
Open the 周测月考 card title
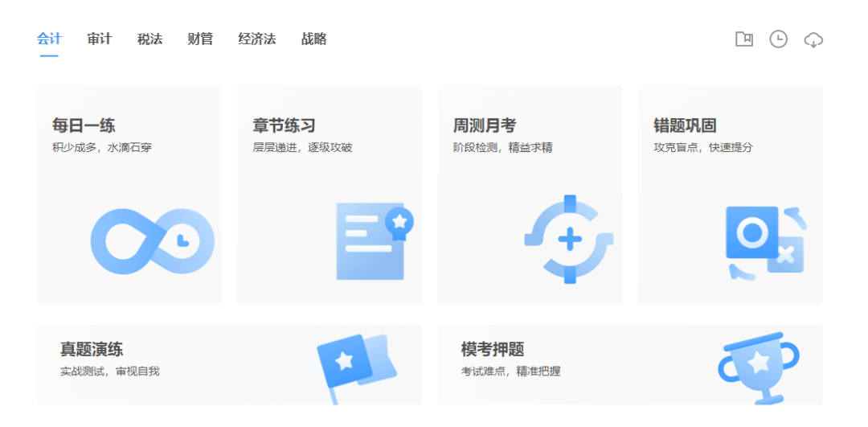point(485,125)
